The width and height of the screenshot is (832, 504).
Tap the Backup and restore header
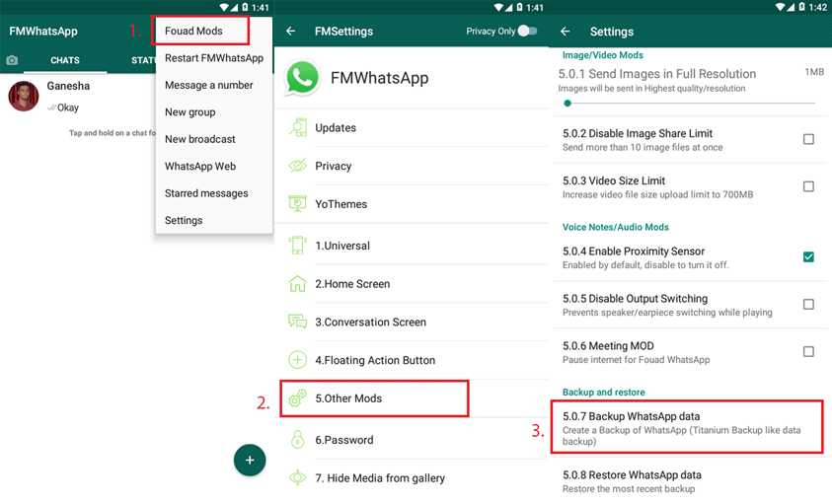[x=603, y=393]
